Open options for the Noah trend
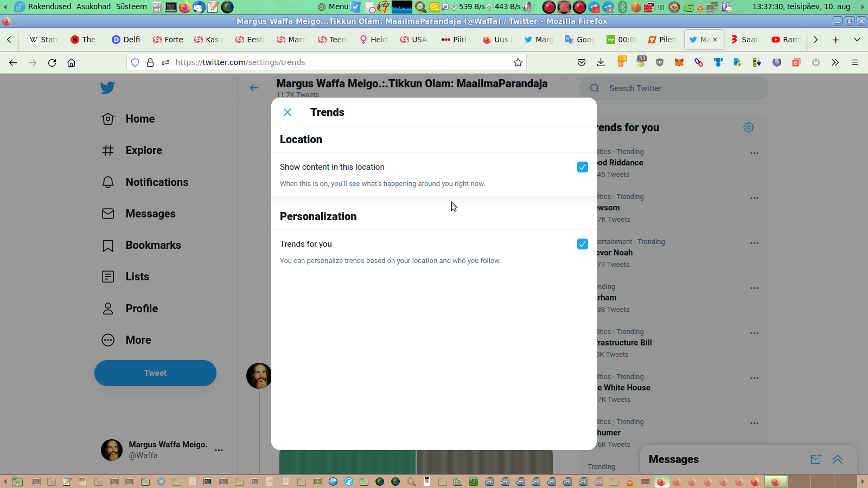The image size is (868, 488). click(x=754, y=243)
